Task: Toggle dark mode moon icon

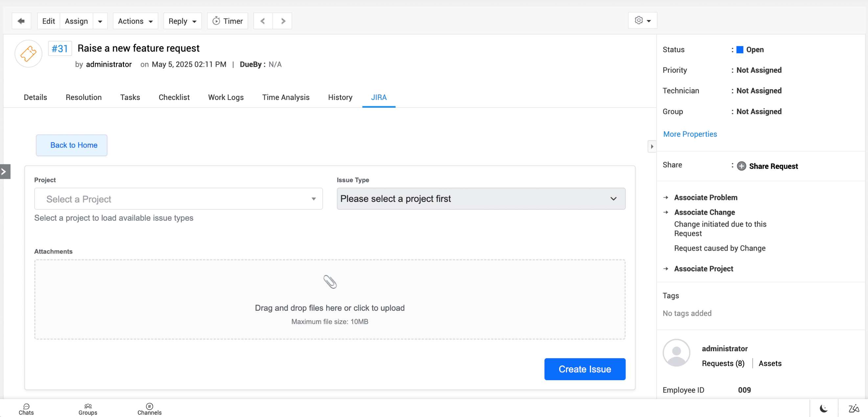Action: (823, 408)
